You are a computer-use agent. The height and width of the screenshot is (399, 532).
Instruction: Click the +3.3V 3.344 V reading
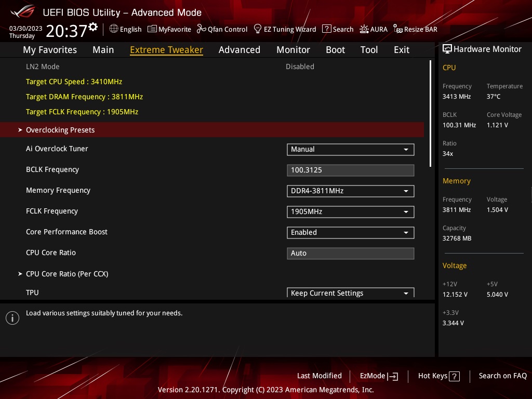453,323
